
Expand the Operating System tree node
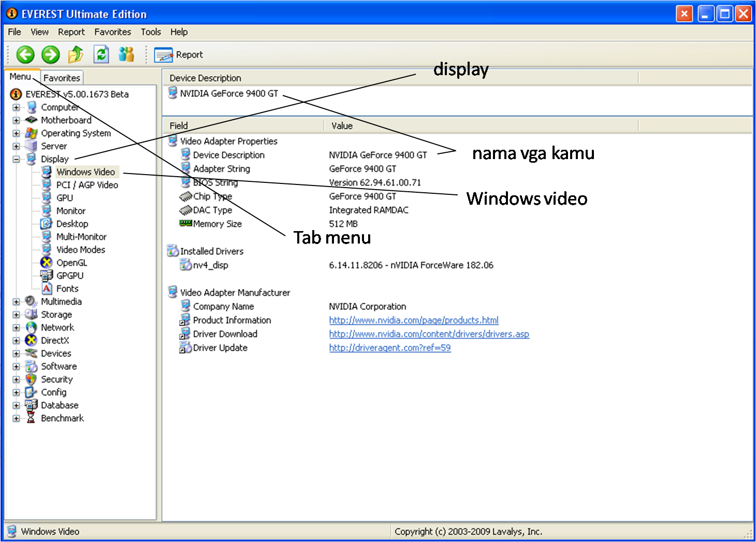(16, 134)
